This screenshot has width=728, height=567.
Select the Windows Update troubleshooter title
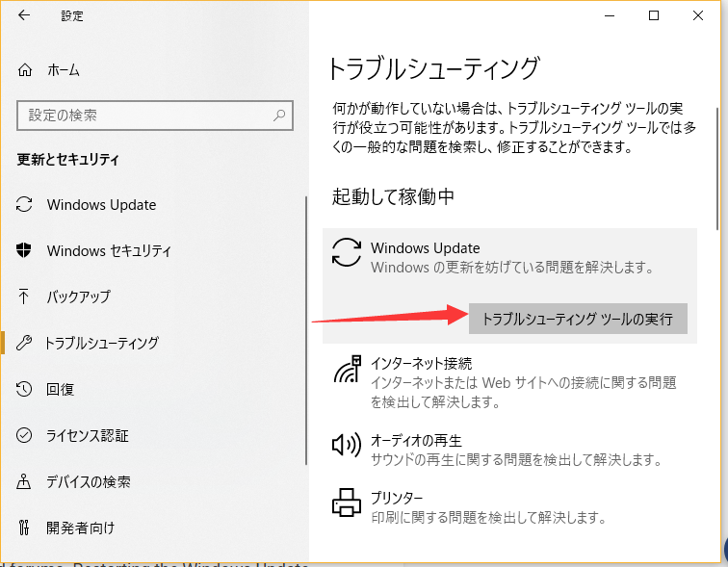click(425, 248)
